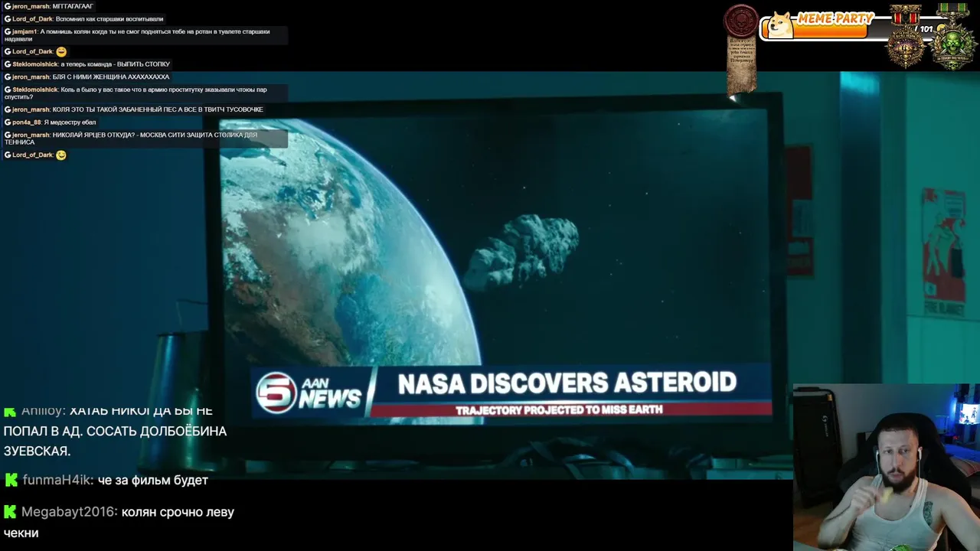Click the laughing emoji after Lord_of_Dark
980x551 pixels.
click(61, 51)
